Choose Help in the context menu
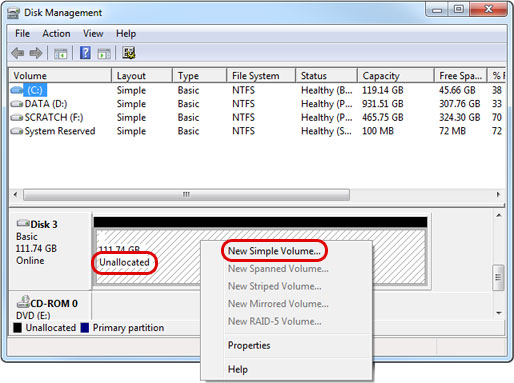 tap(238, 369)
